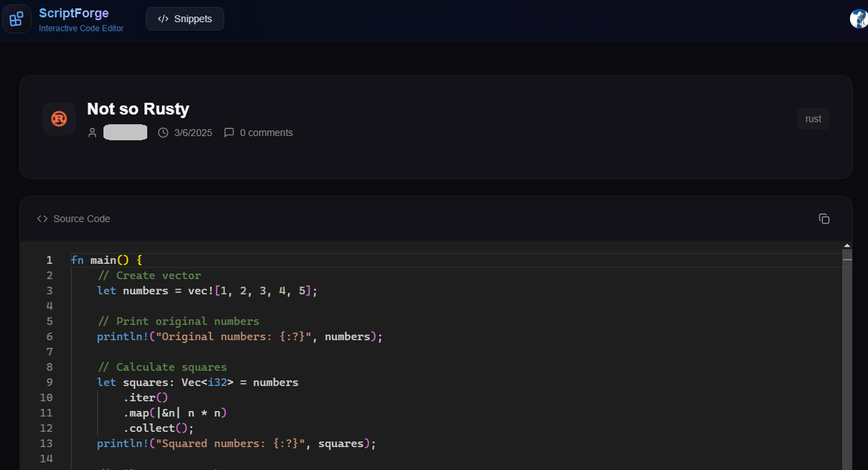The image size is (868, 470).
Task: Click the ".collect();" code line
Action: pyautogui.click(x=158, y=428)
